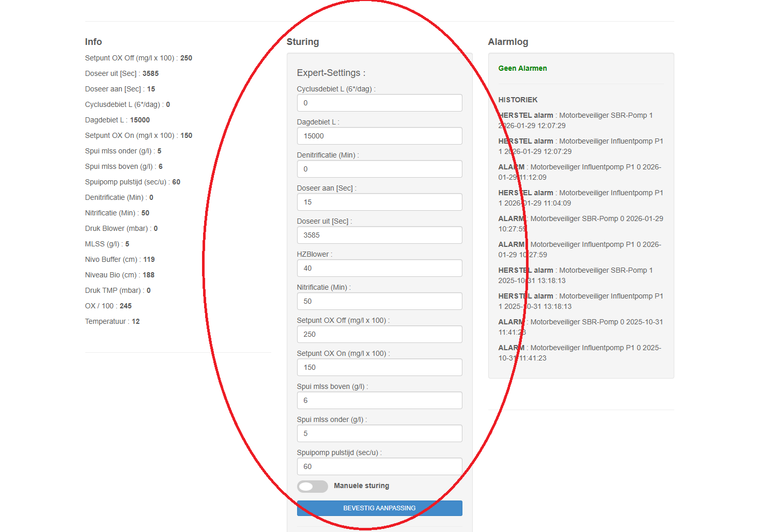Screen dimensions: 759x532
Task: Click the green Geen Alarmen status text
Action: click(x=522, y=68)
